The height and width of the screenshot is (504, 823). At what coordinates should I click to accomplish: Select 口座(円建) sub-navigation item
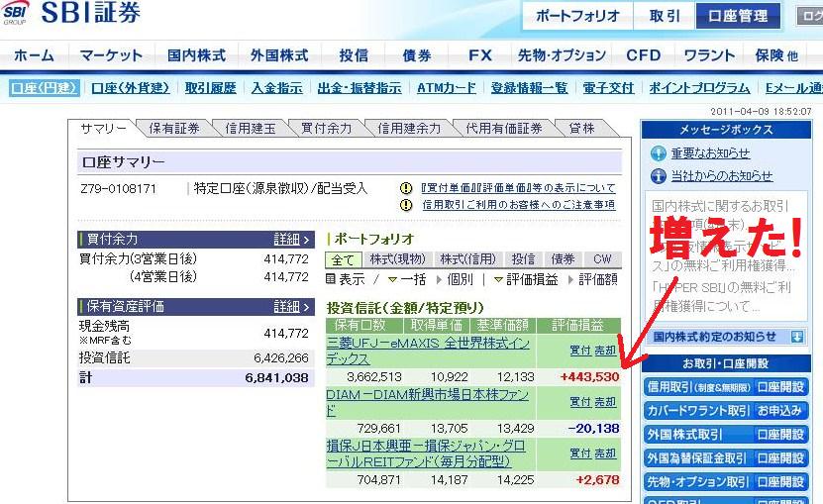tap(45, 88)
